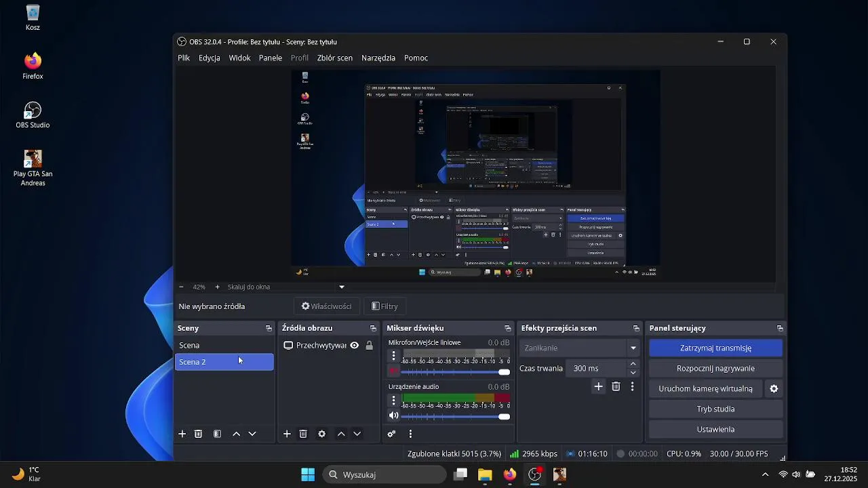The image size is (868, 488).
Task: Open Mikrofon/Wejście liniowe options three-dot menu
Action: [x=393, y=355]
